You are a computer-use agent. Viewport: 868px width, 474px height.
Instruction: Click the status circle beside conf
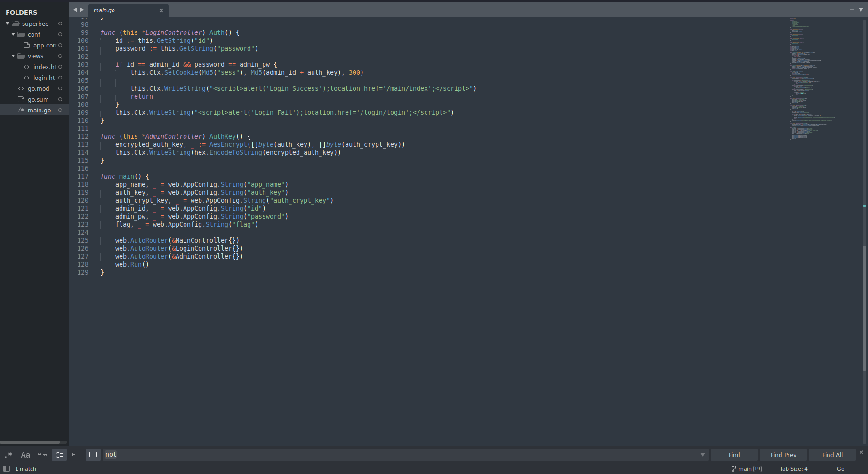(x=60, y=34)
